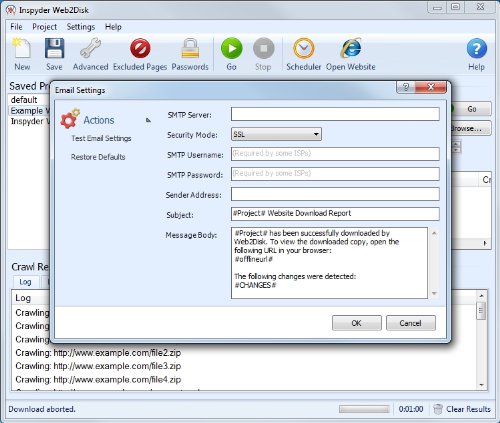Screen dimensions: 500x423
Task: Click the dialog's question mark help button
Action: 406,87
